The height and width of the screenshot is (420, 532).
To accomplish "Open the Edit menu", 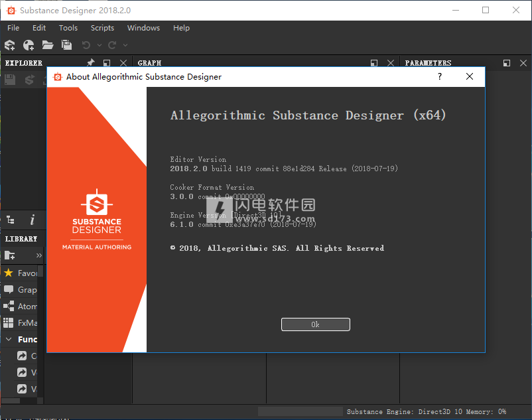I will [39, 28].
